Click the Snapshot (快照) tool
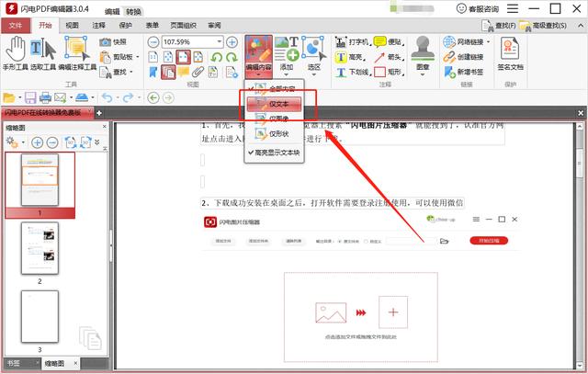Viewport: 588px width, 374px height. pyautogui.click(x=115, y=42)
